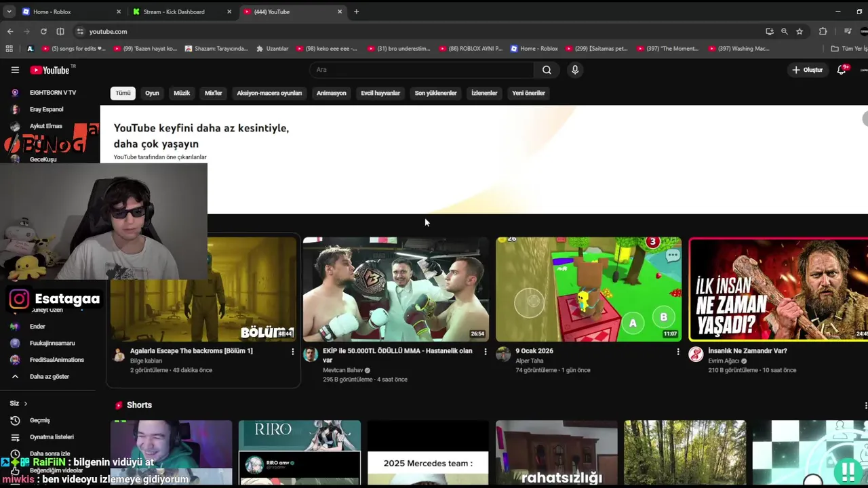Open the forest path short thumbnail
The height and width of the screenshot is (488, 868).
685,453
